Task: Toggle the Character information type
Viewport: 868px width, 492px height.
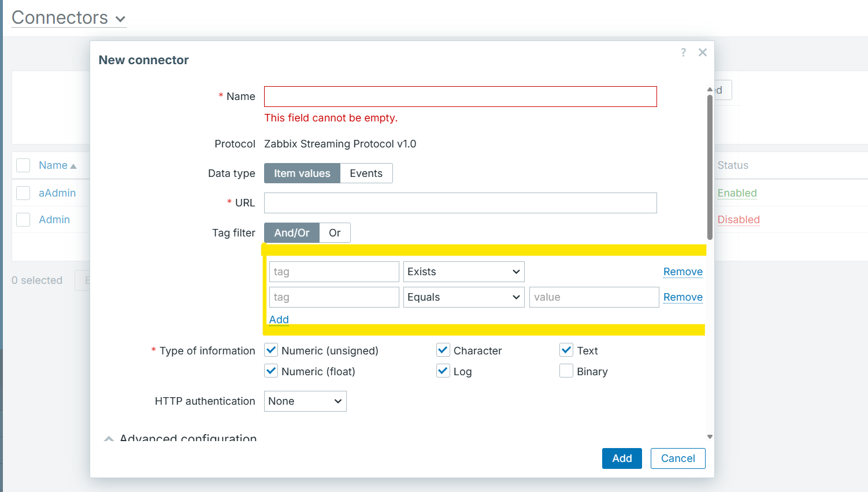Action: 443,350
